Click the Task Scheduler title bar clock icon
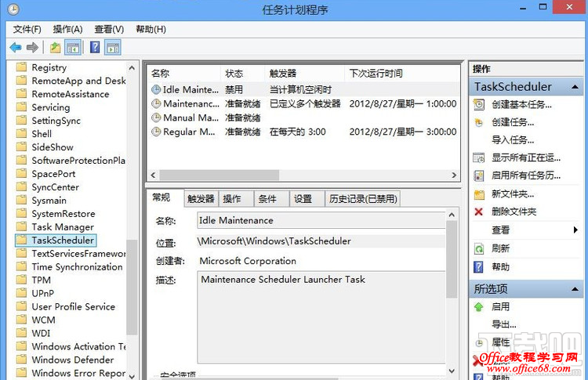This screenshot has width=588, height=380. 13,9
